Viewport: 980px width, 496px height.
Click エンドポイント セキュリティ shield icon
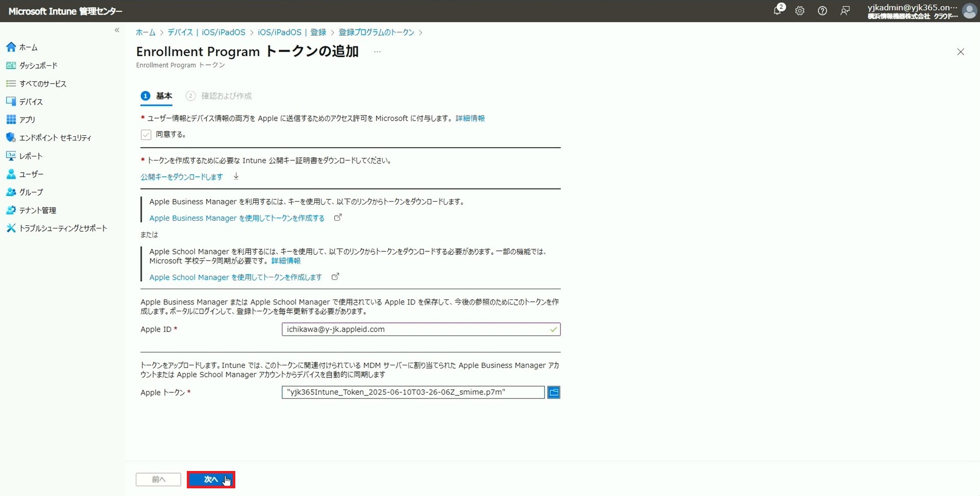(x=11, y=137)
